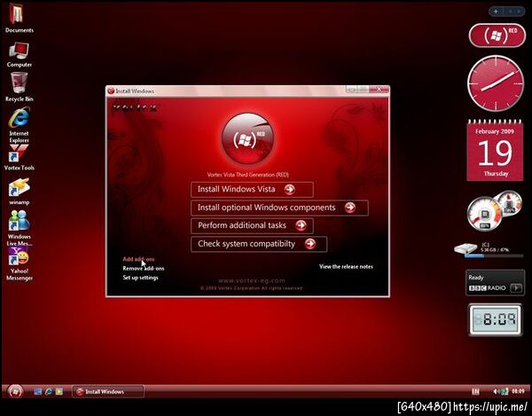The image size is (532, 416).
Task: Open the Documents desktop icon
Action: point(18,18)
